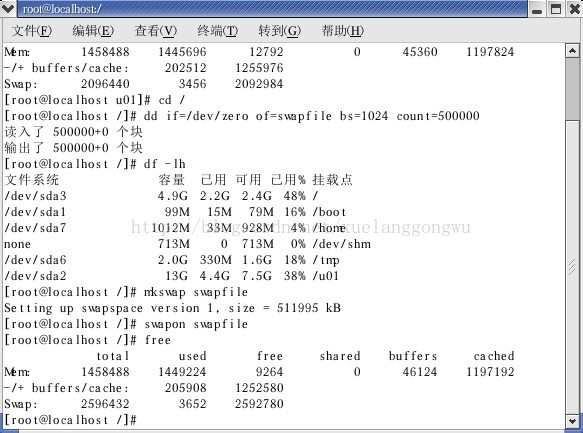
Task: Click the scrollbar down arrow
Action: click(x=572, y=421)
